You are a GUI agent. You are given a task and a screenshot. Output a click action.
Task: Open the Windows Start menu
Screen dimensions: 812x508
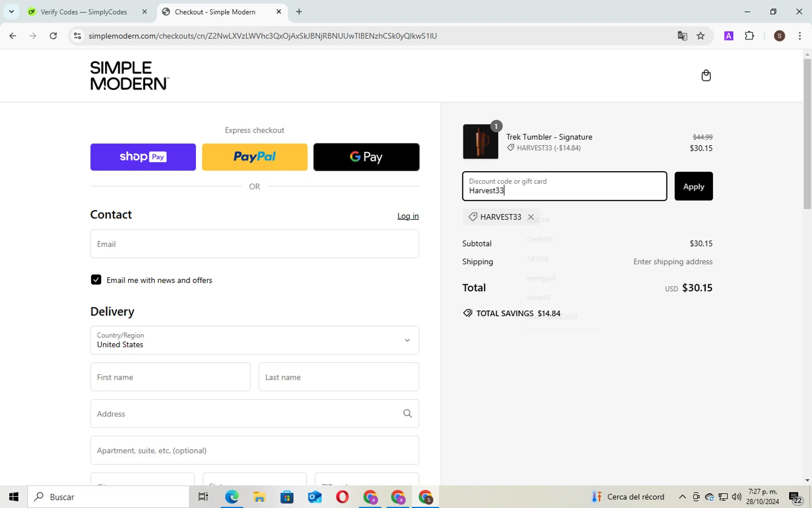point(14,497)
